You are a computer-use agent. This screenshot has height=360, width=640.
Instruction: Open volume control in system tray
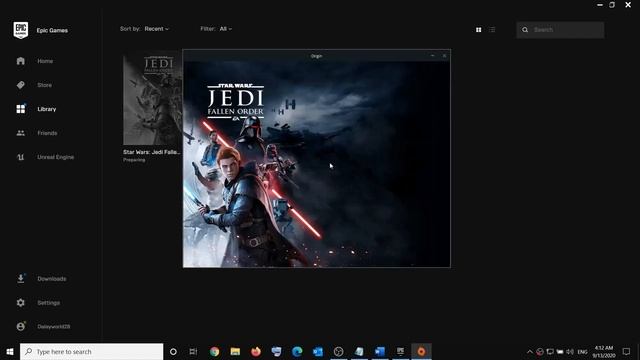pyautogui.click(x=570, y=351)
